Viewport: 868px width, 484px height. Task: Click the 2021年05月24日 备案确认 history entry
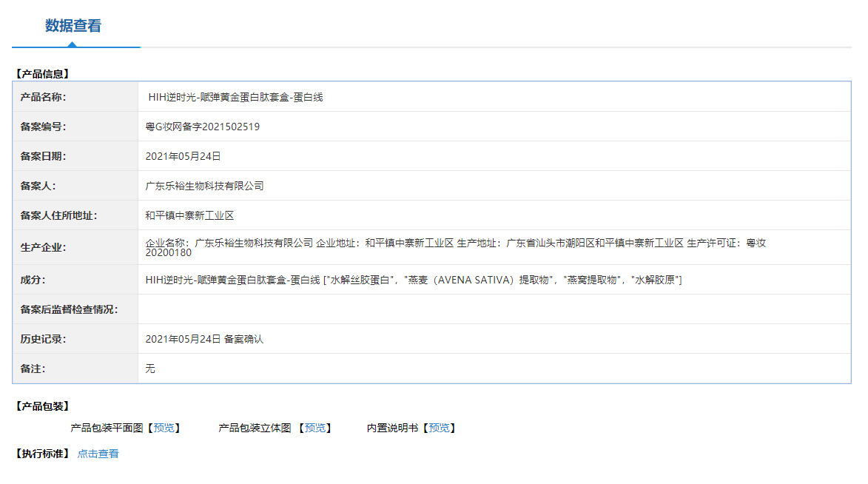click(x=204, y=339)
